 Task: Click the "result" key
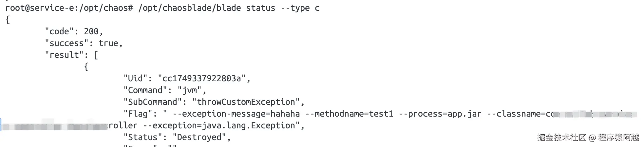(64, 55)
